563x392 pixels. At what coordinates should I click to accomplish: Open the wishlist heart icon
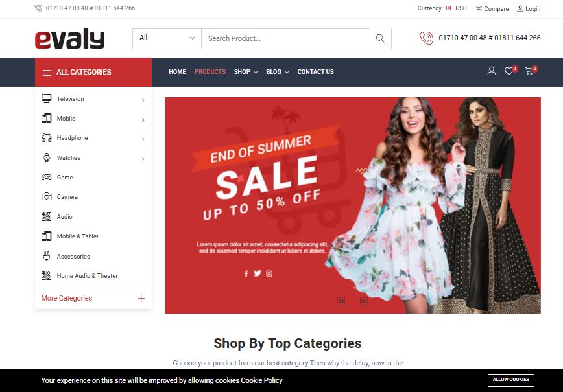509,71
